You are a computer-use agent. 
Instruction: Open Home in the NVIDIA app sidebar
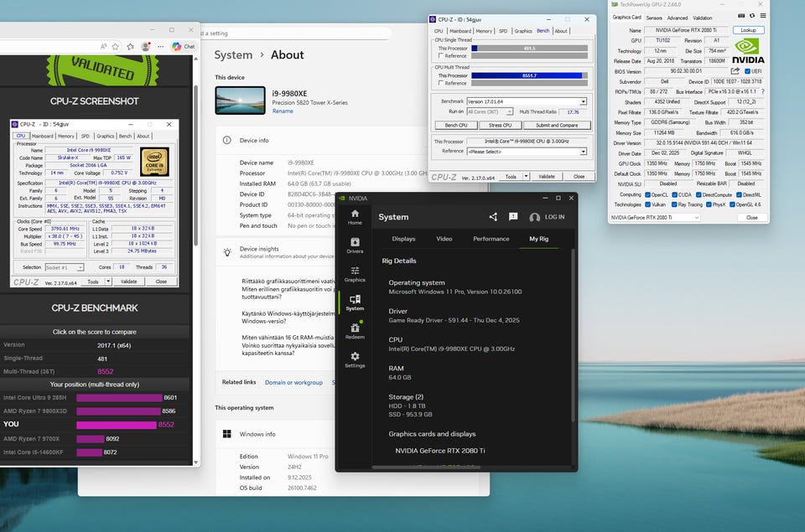pos(355,217)
